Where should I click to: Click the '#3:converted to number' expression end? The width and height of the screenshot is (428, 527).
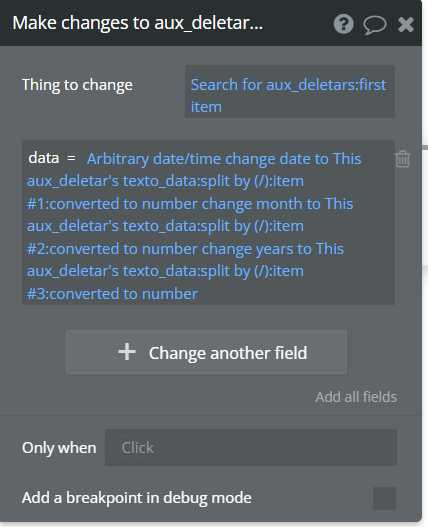coord(112,294)
